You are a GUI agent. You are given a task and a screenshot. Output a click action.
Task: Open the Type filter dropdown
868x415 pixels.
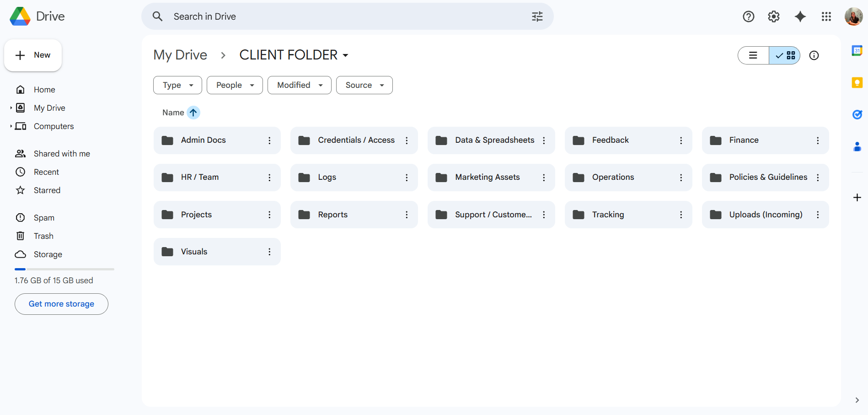177,85
